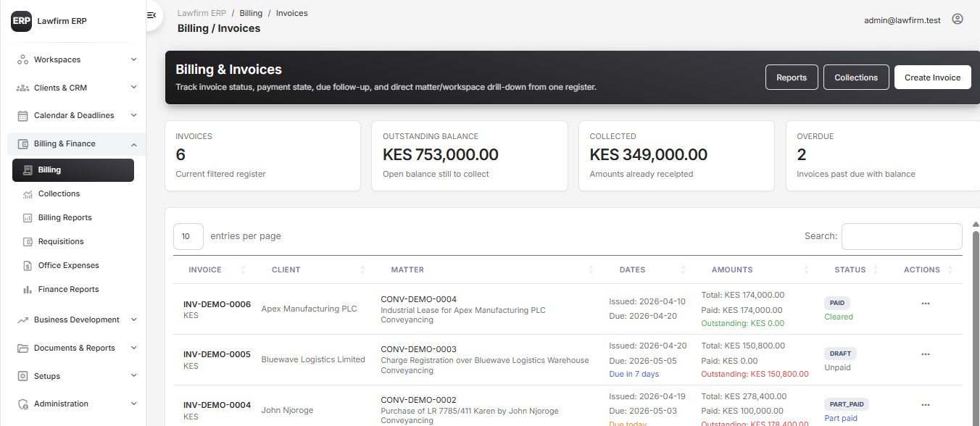
Task: Sort table by Dates column arrows
Action: click(683, 270)
